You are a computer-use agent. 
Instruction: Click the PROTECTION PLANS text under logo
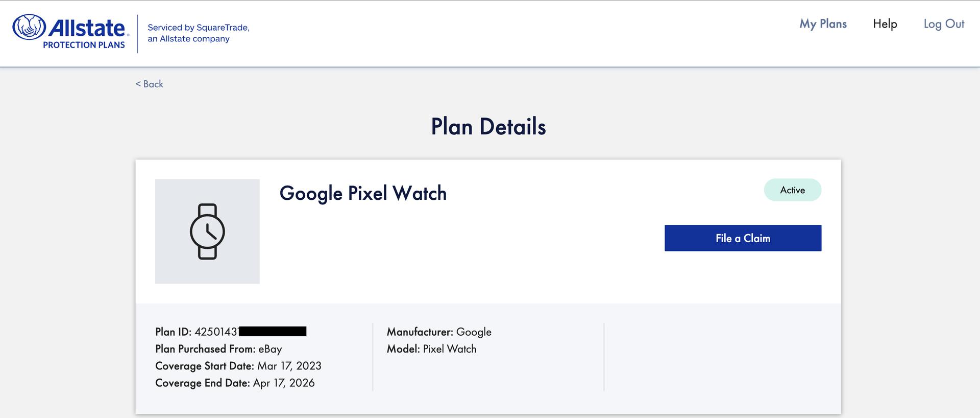(x=84, y=45)
